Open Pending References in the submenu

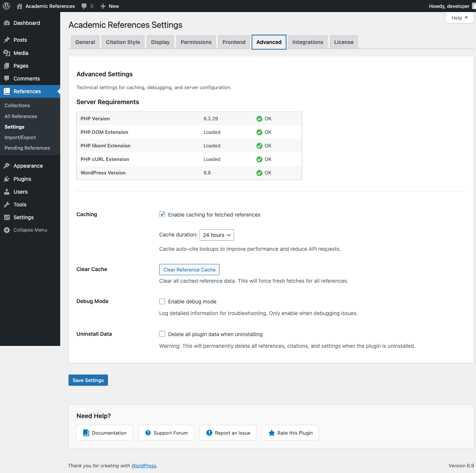27,148
